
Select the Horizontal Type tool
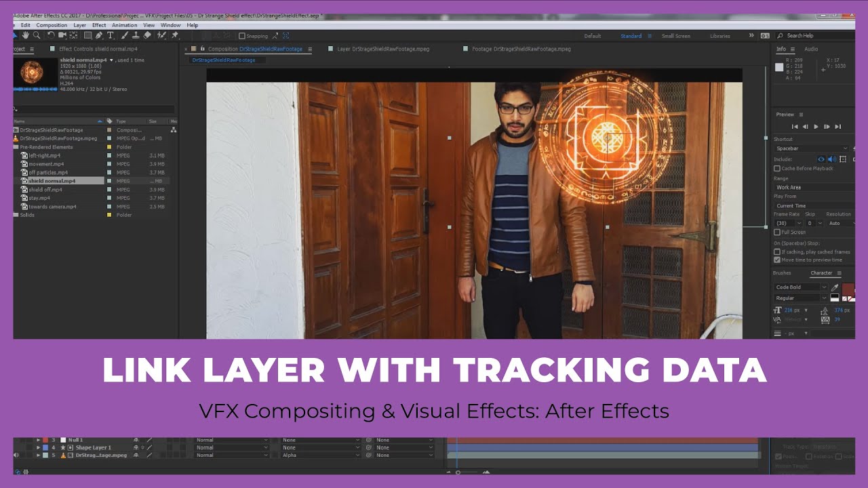coord(110,35)
